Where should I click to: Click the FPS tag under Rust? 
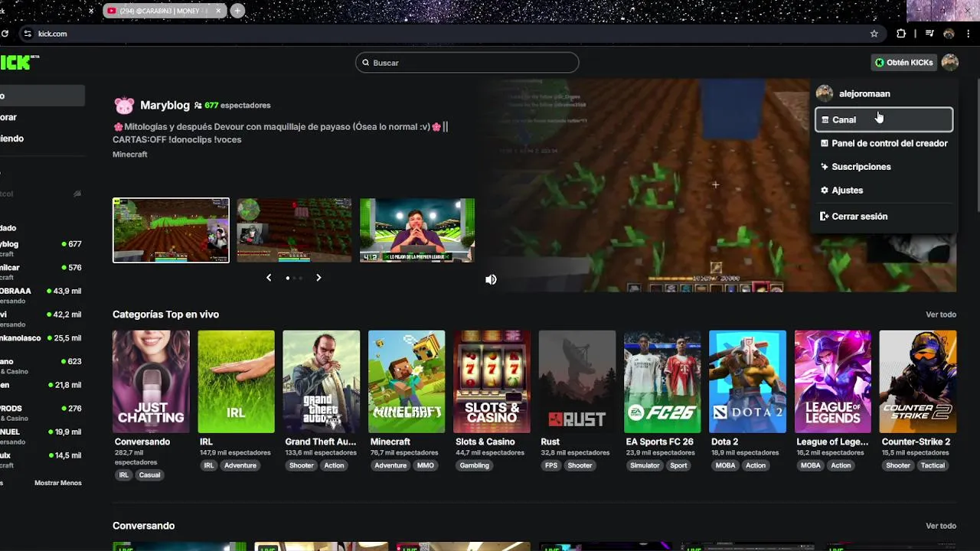550,465
